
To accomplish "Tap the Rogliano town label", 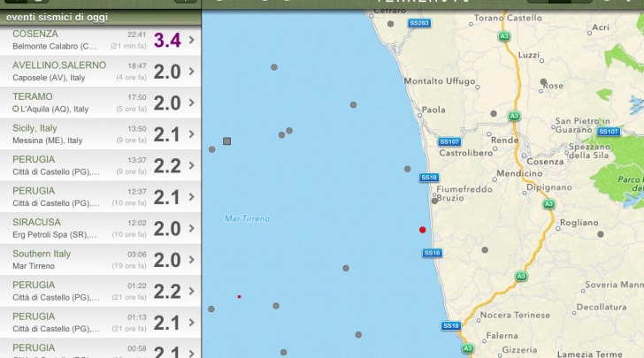I will click(x=579, y=223).
